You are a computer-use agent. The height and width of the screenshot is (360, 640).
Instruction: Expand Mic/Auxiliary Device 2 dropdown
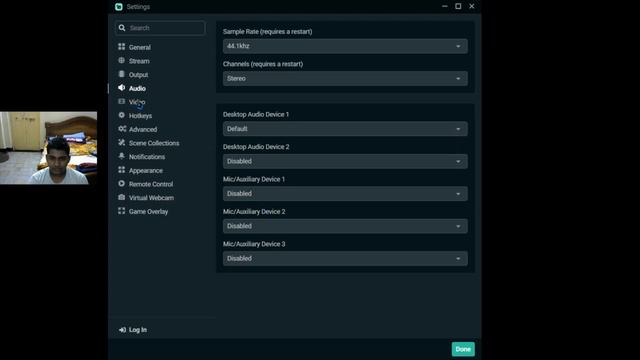click(345, 226)
